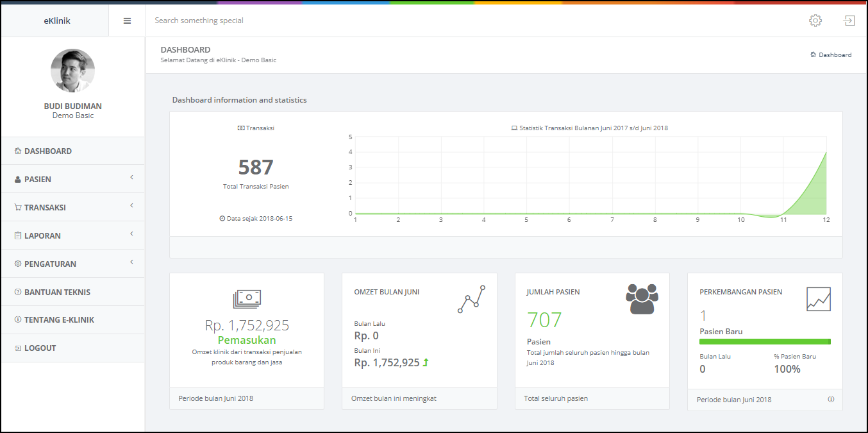Open the PENGATURAN menu item
The image size is (868, 433).
click(x=73, y=264)
